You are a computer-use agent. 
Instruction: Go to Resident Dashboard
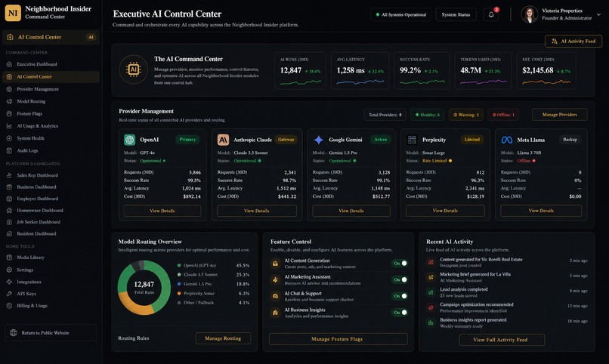tap(36, 233)
